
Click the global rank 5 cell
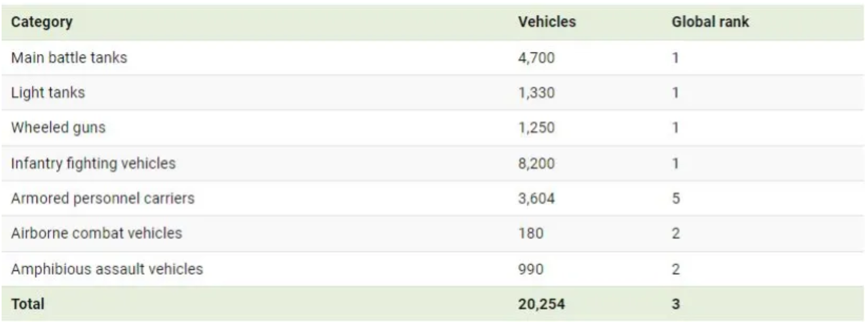pyautogui.click(x=676, y=198)
